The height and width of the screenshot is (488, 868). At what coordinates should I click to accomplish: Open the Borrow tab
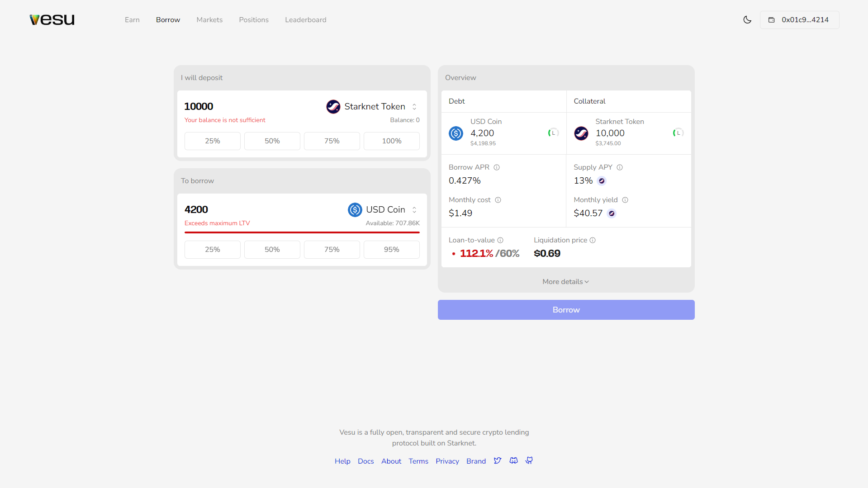coord(168,20)
